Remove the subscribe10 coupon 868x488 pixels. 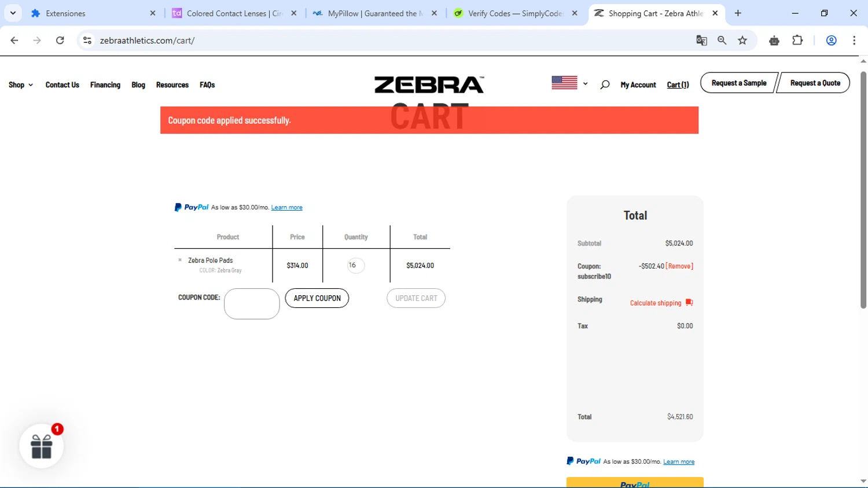[679, 266]
